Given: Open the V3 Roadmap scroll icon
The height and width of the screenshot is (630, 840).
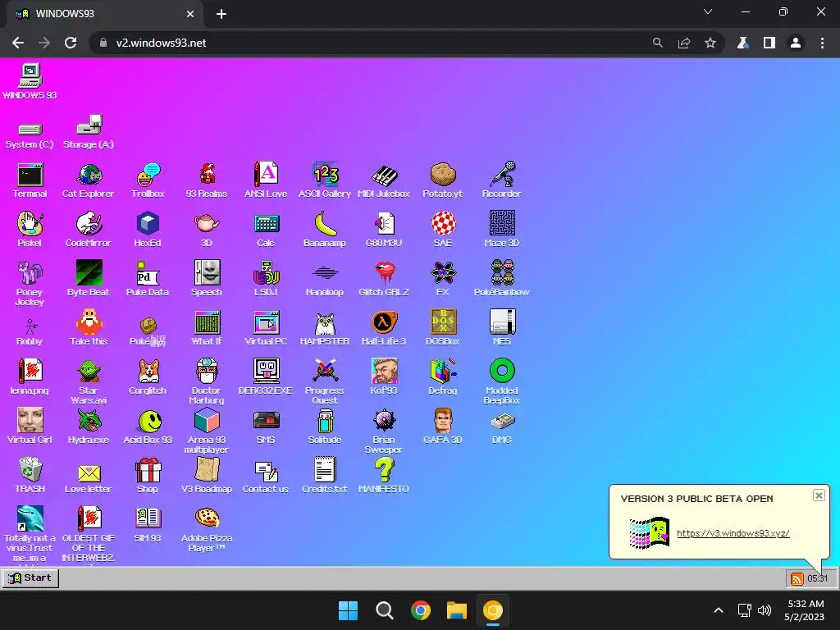Looking at the screenshot, I should (x=207, y=476).
